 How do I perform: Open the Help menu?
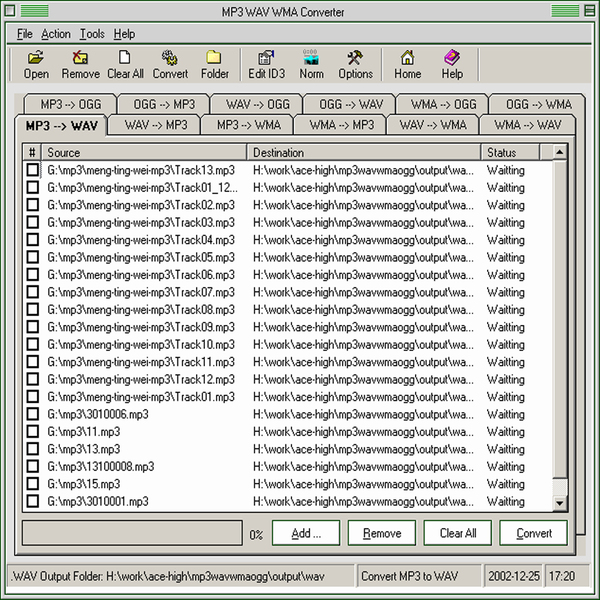tap(124, 34)
